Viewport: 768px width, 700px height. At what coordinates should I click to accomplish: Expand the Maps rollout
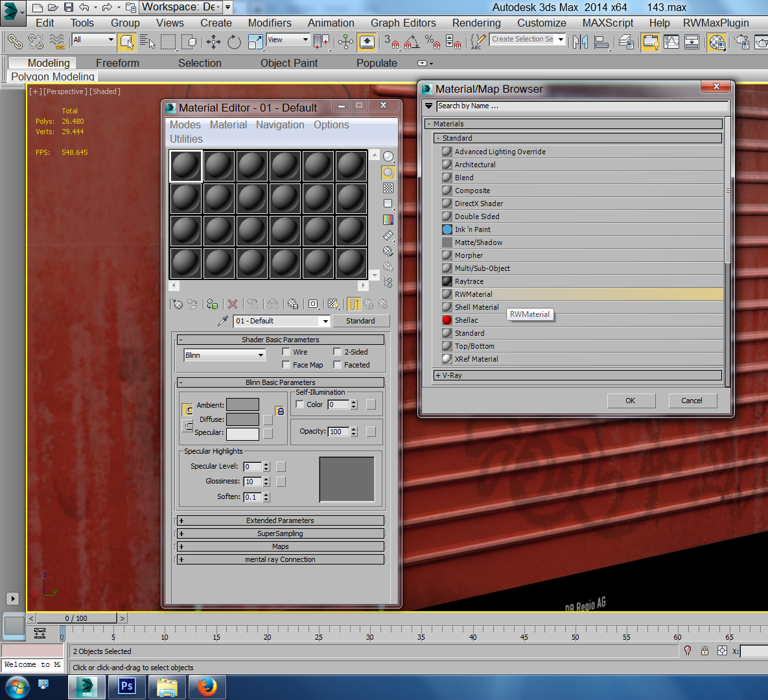(x=280, y=546)
